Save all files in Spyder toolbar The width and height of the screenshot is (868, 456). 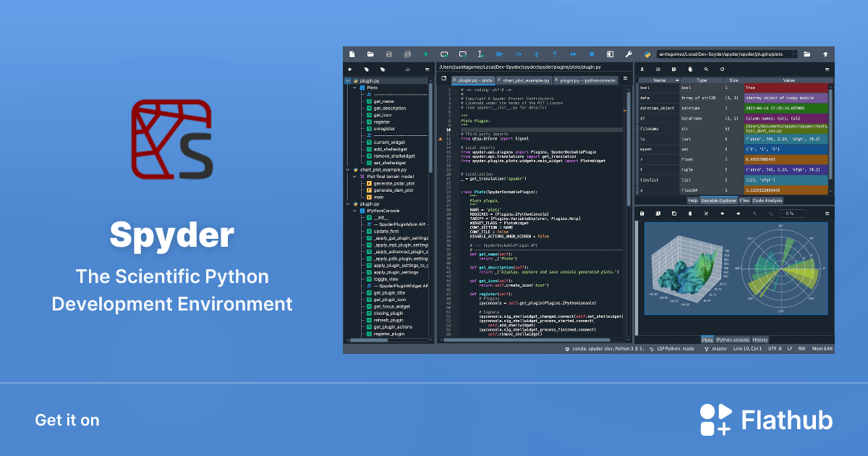(407, 54)
